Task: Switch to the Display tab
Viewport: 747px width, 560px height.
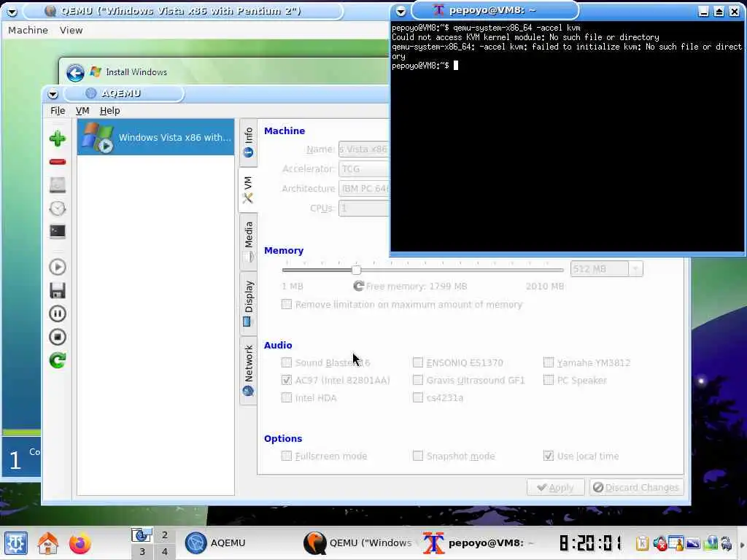Action: pos(248,303)
